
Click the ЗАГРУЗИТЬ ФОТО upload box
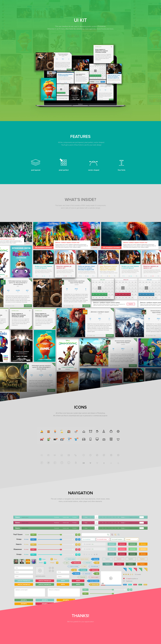[x=40, y=571]
